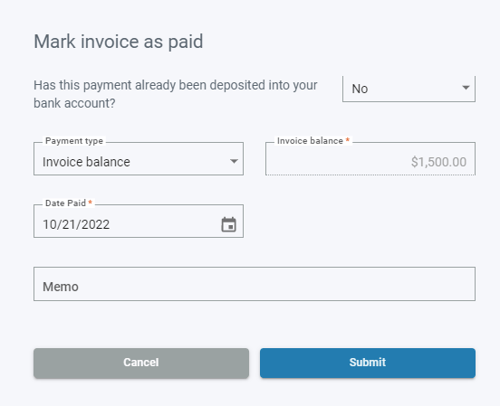Click the bank deposit question text
The width and height of the screenshot is (500, 406).
[175, 94]
